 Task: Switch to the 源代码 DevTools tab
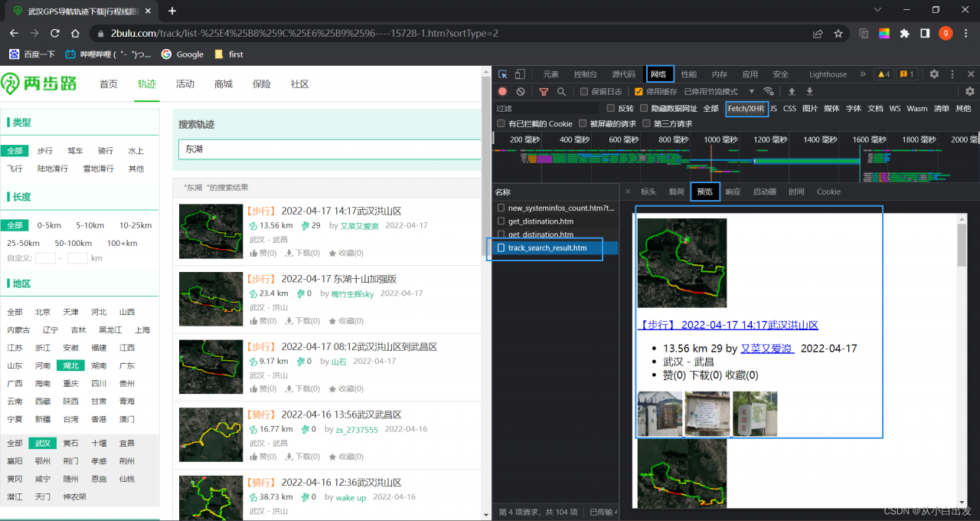623,74
